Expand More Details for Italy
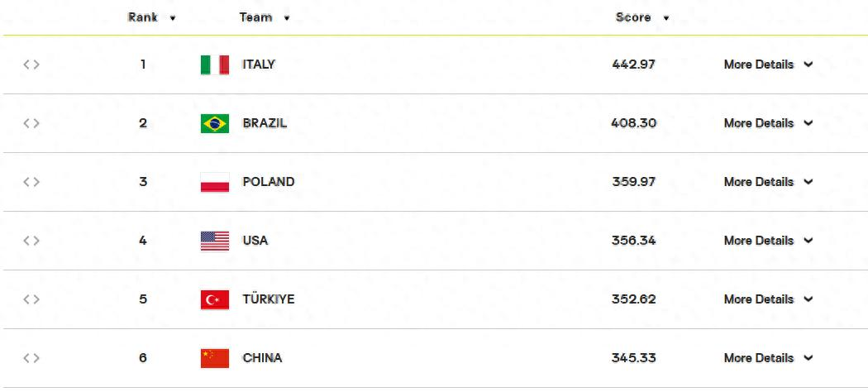The width and height of the screenshot is (868, 392). pyautogui.click(x=768, y=65)
